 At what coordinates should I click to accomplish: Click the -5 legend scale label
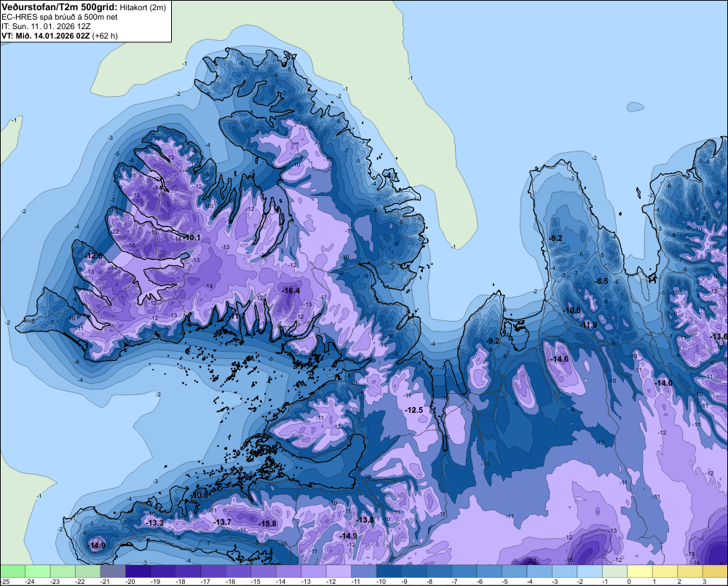[505, 582]
